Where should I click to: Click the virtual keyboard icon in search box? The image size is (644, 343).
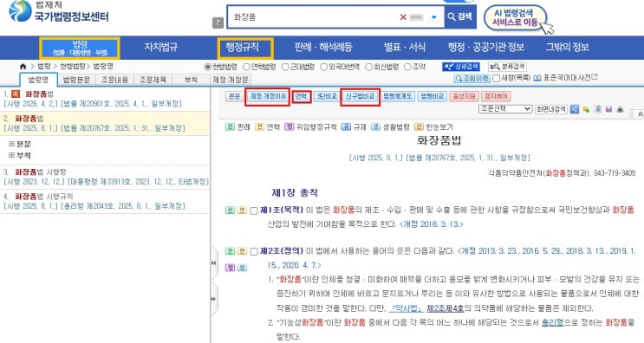click(416, 17)
